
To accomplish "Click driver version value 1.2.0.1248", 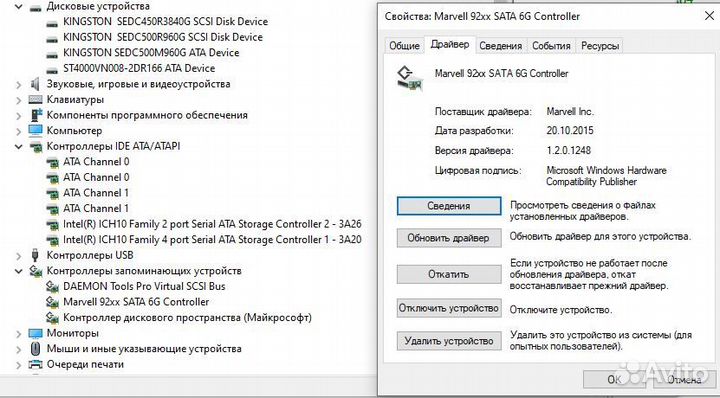I will pyautogui.click(x=569, y=151).
